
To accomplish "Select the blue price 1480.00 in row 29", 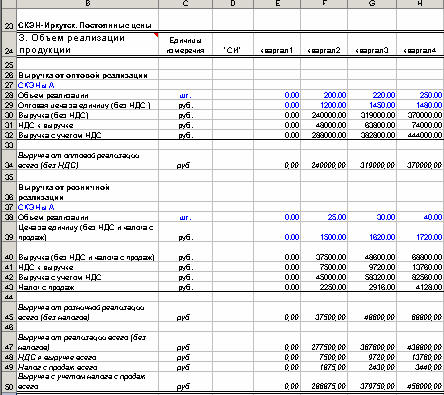I will (430, 105).
